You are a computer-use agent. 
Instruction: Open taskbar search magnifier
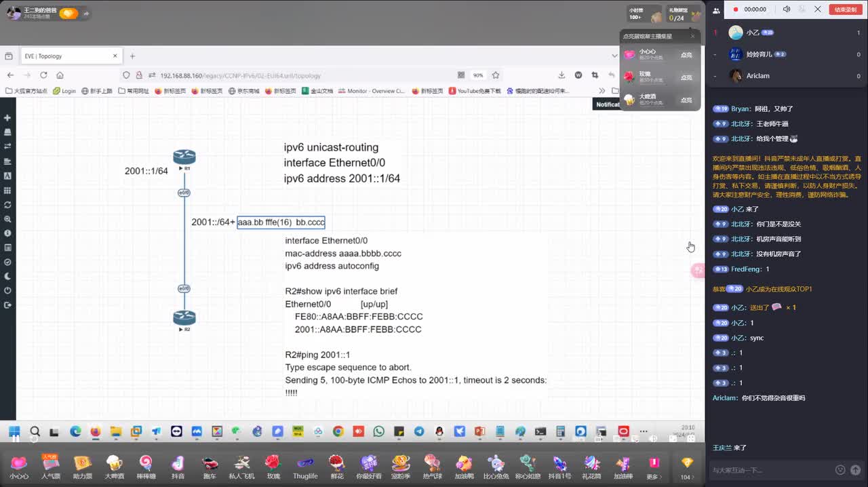tap(35, 431)
